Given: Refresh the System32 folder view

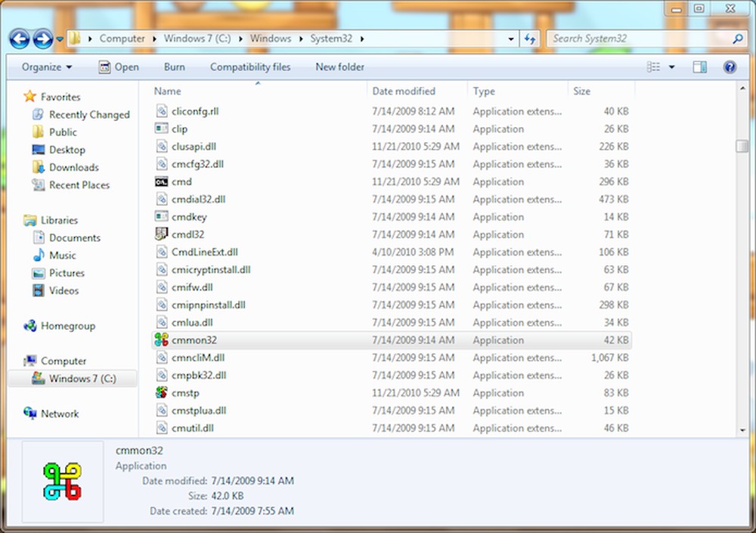Looking at the screenshot, I should point(531,39).
